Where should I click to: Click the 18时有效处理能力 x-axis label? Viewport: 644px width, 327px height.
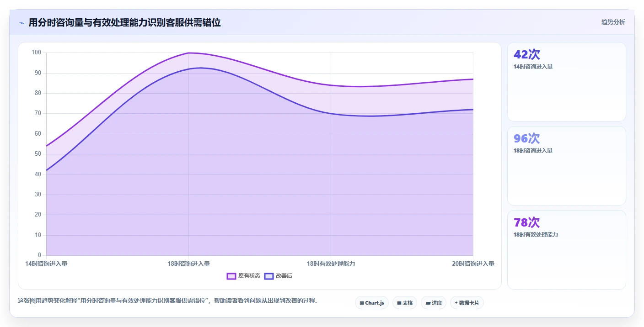pos(331,264)
